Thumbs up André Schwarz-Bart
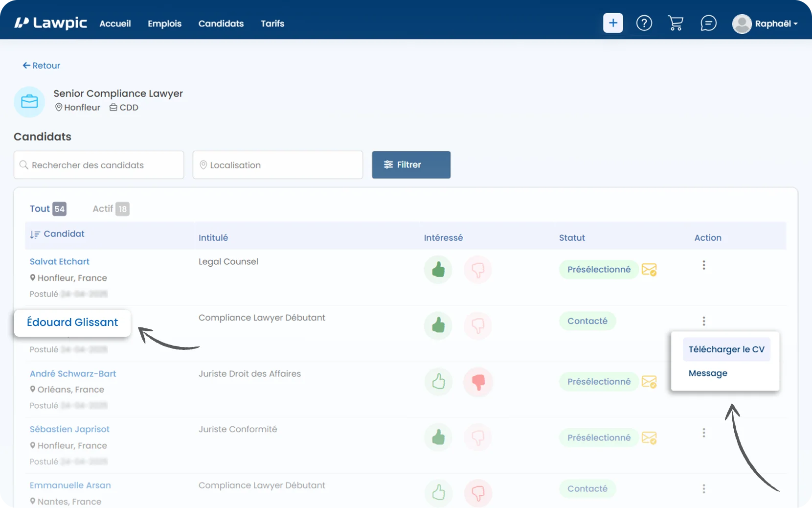This screenshot has height=508, width=812. click(438, 382)
